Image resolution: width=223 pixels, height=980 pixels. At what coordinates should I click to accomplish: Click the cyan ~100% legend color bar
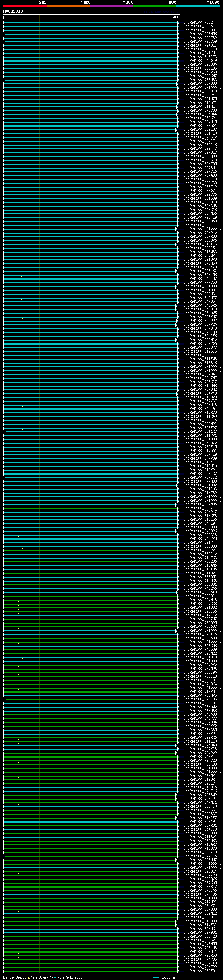point(198,6)
